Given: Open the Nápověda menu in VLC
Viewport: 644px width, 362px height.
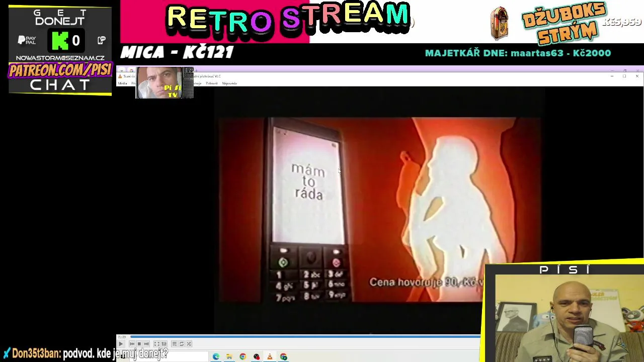Looking at the screenshot, I should pyautogui.click(x=229, y=83).
